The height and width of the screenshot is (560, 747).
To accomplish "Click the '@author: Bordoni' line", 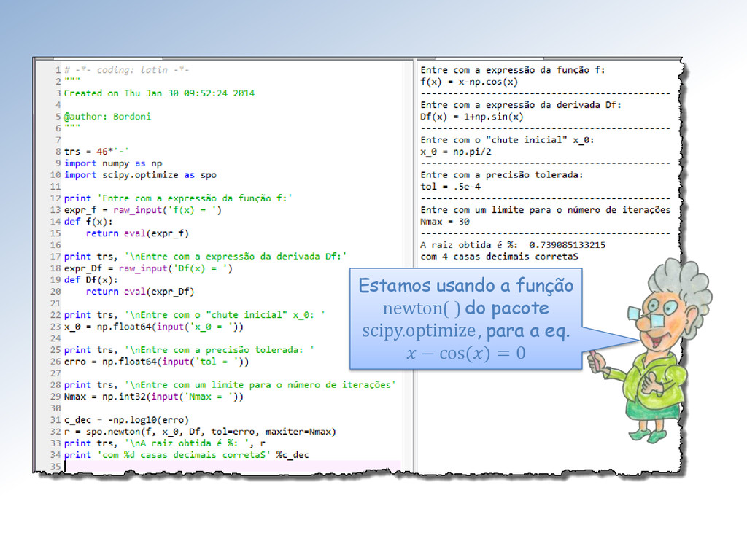I will [108, 117].
